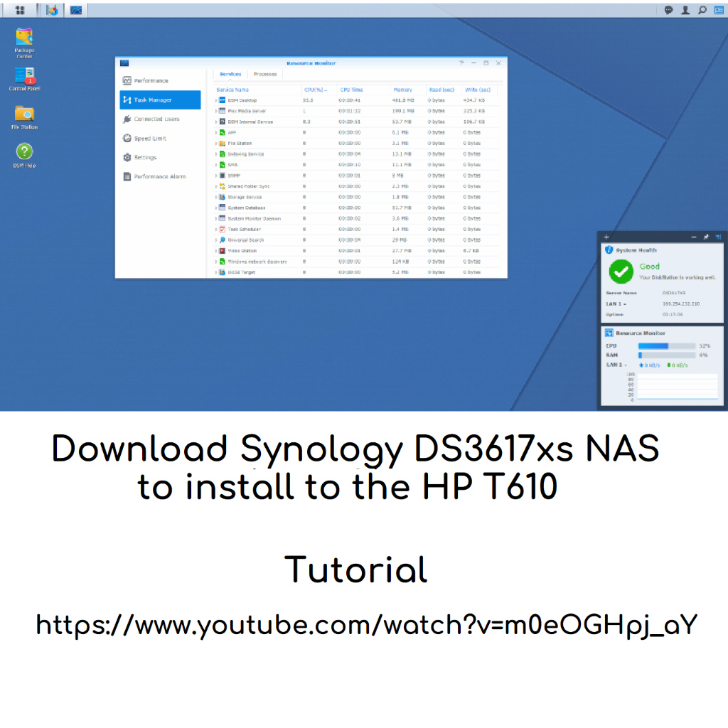The image size is (728, 728).
Task: Open DSM Help desktop icon
Action: point(24,153)
